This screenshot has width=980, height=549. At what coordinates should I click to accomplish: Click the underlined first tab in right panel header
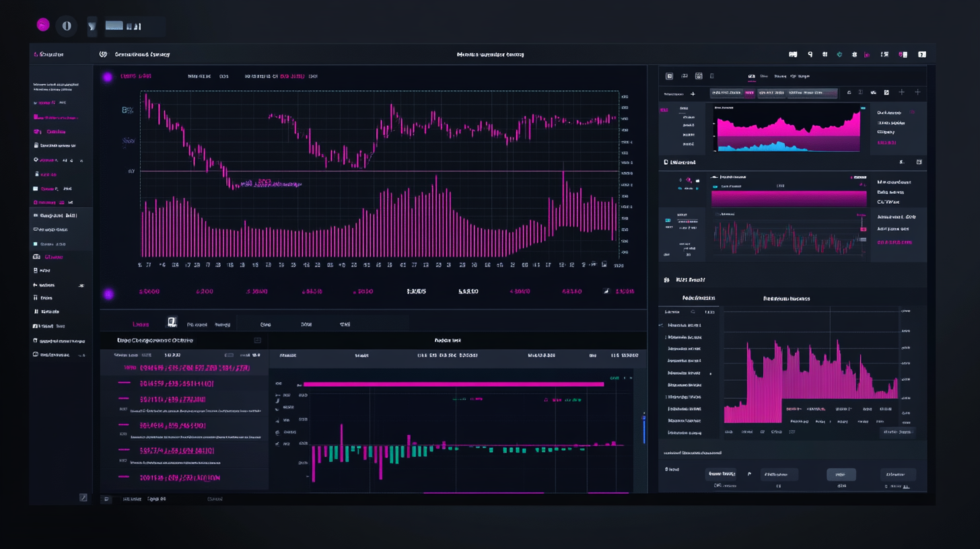[x=753, y=77]
